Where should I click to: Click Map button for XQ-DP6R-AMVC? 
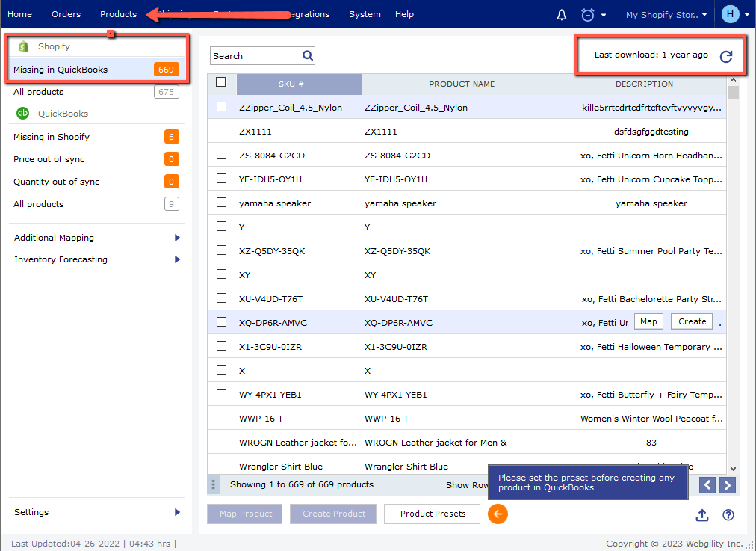(648, 321)
